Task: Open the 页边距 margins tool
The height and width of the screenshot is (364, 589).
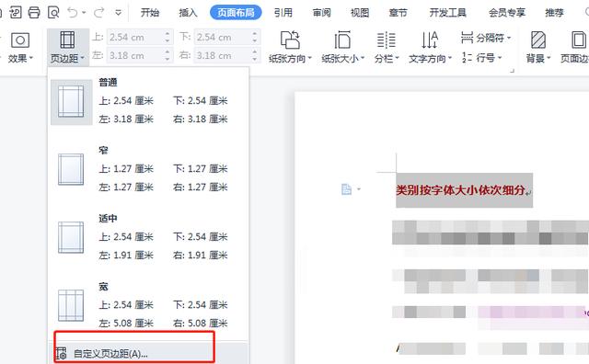Action: pos(67,47)
